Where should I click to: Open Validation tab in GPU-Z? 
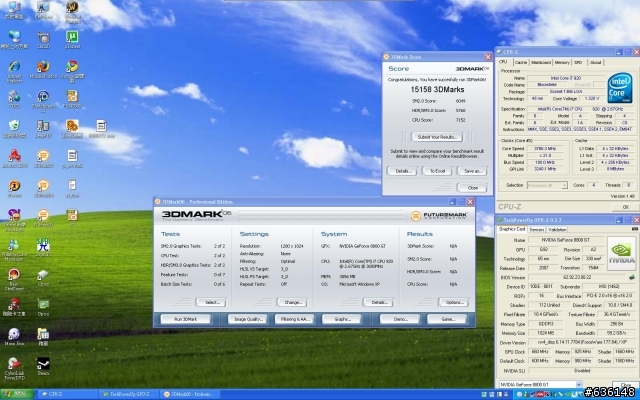[x=557, y=229]
